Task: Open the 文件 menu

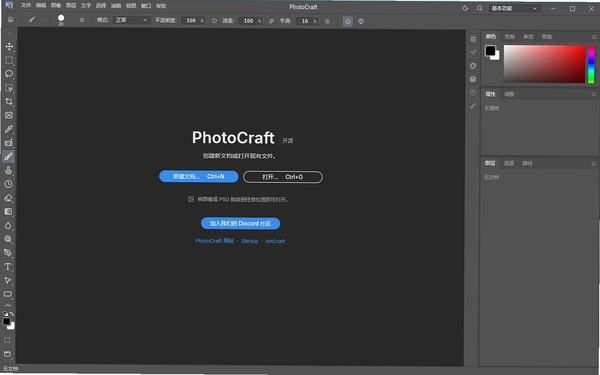Action: pyautogui.click(x=26, y=6)
